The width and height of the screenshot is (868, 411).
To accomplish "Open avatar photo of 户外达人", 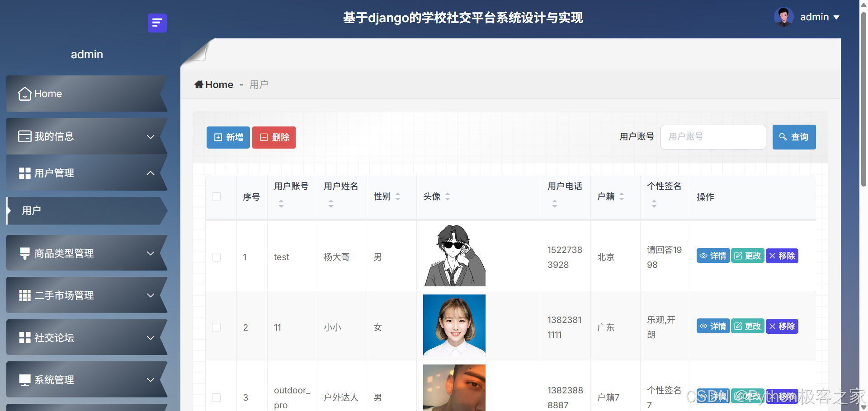I will 454,388.
